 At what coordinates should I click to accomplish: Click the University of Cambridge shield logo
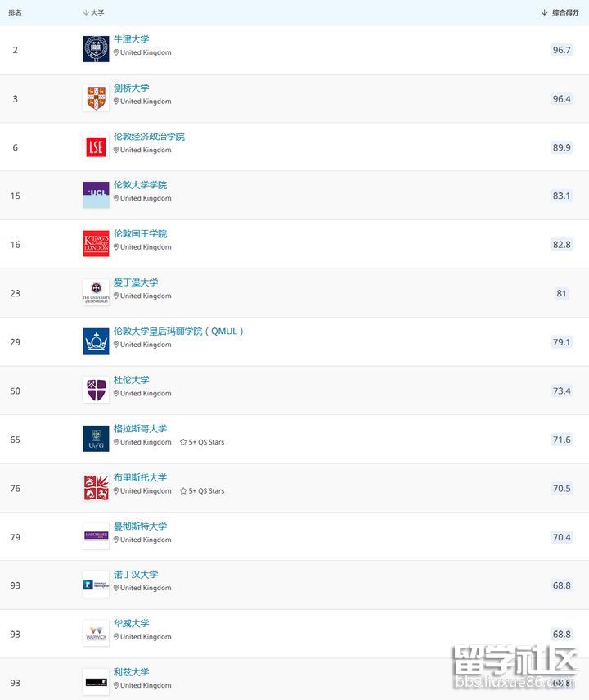click(x=96, y=98)
